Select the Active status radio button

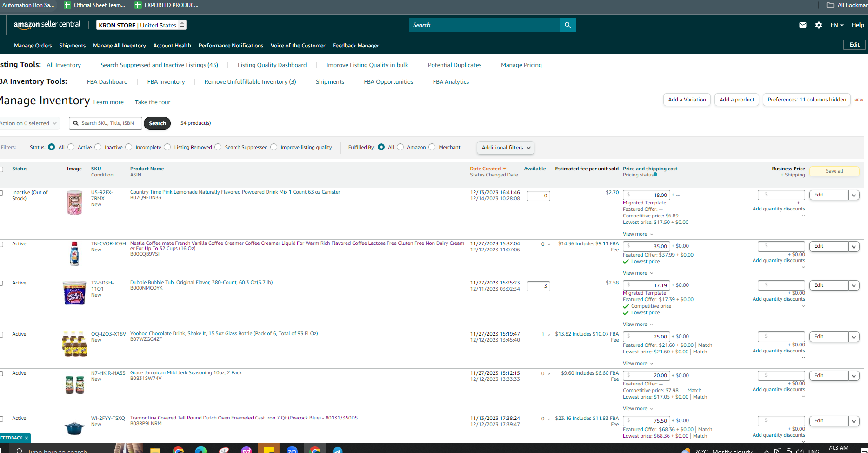(71, 147)
